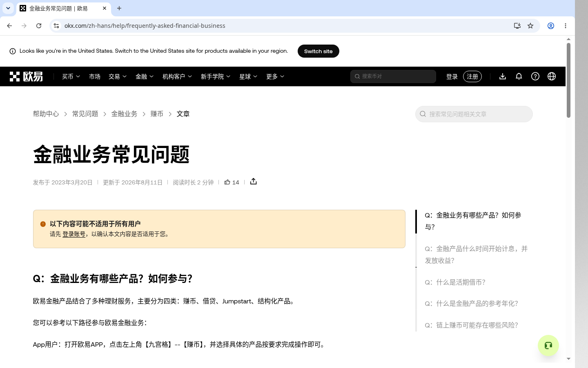Click the 注册 button
The width and height of the screenshot is (588, 368).
click(x=472, y=76)
